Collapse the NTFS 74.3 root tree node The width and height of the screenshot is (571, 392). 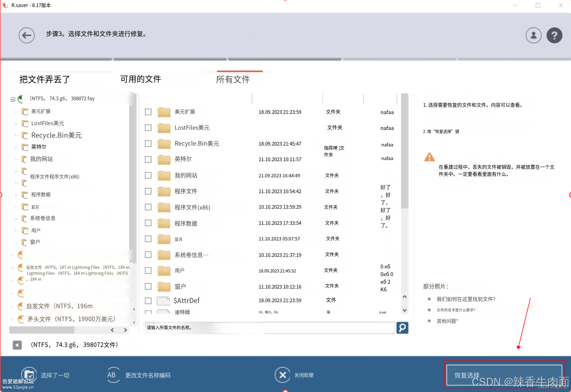13,99
